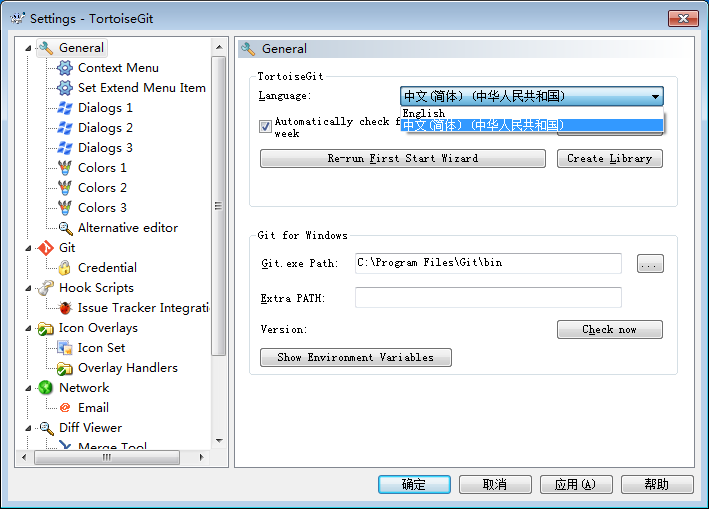
Task: Click the Check now button
Action: (x=610, y=330)
